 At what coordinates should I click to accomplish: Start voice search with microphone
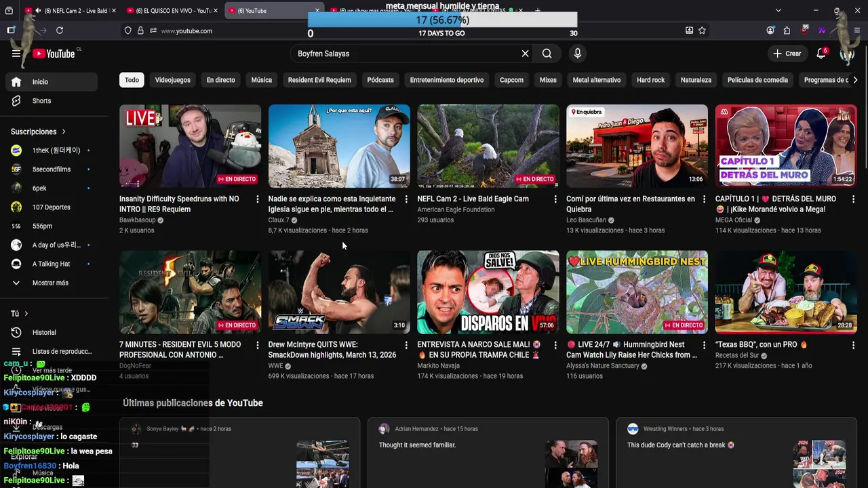coord(578,54)
